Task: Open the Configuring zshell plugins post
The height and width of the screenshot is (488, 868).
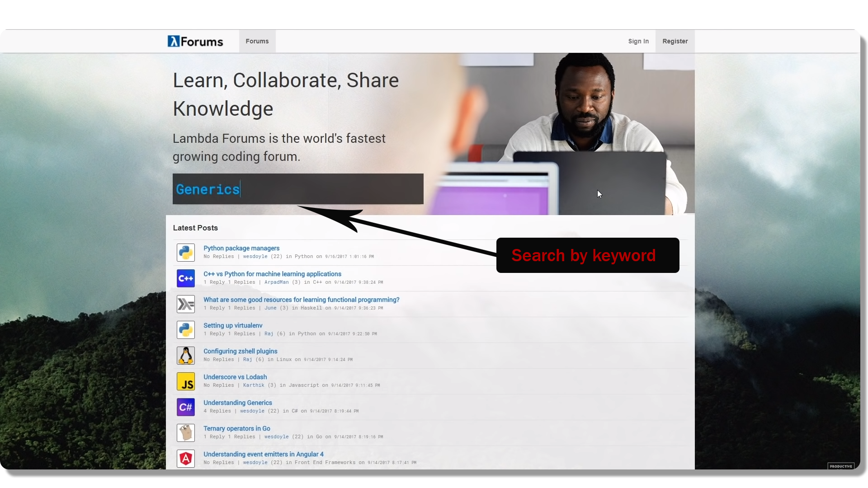Action: [x=241, y=351]
